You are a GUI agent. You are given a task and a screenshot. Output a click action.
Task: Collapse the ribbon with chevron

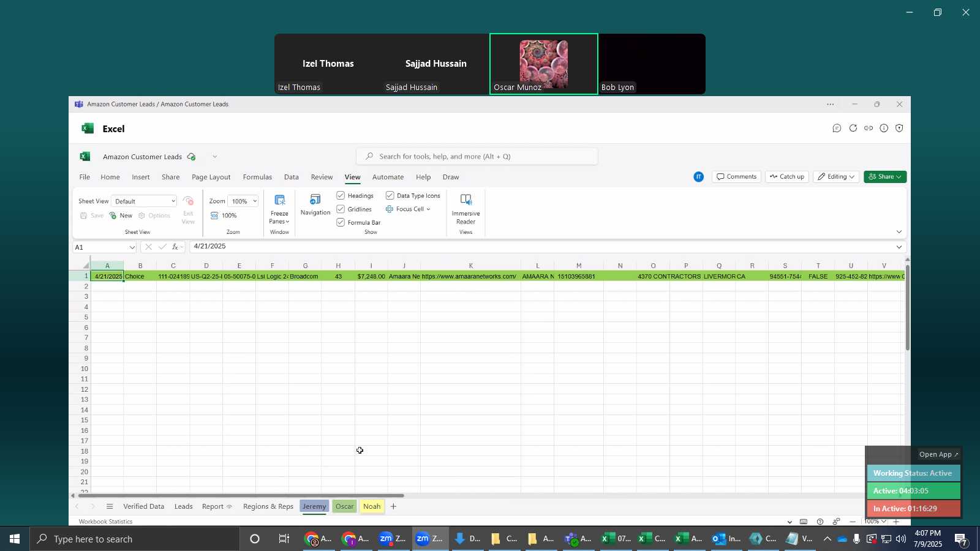click(899, 231)
